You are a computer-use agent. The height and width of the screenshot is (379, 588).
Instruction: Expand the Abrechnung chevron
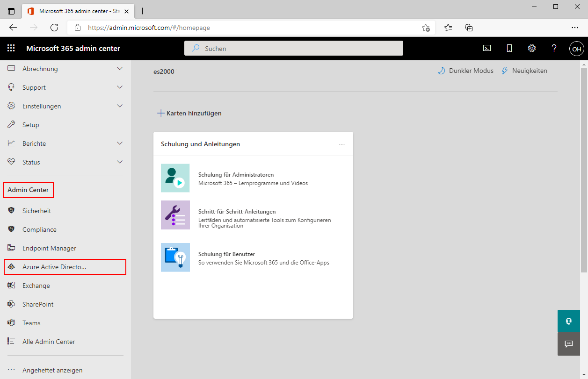(x=120, y=69)
